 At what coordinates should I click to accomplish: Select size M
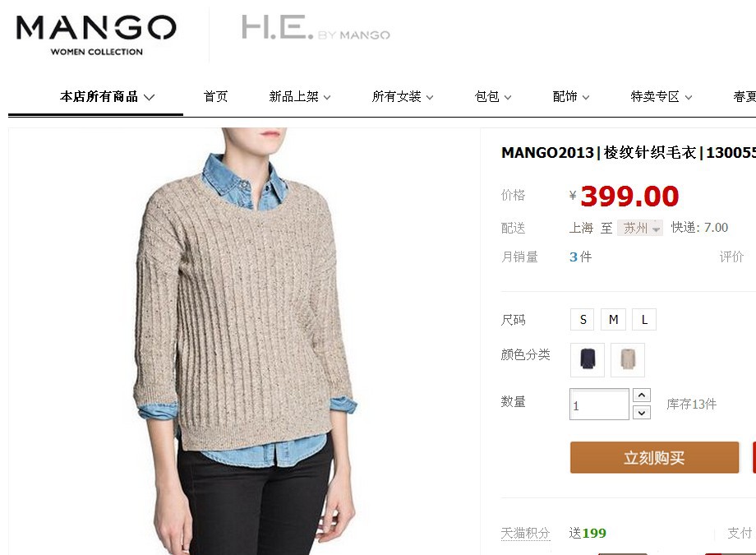click(613, 320)
